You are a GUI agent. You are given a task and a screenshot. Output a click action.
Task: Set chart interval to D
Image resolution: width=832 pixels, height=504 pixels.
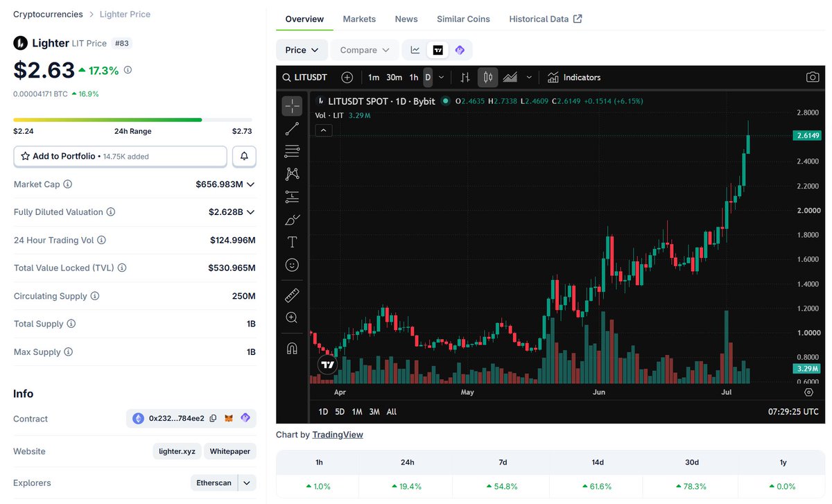tap(428, 77)
